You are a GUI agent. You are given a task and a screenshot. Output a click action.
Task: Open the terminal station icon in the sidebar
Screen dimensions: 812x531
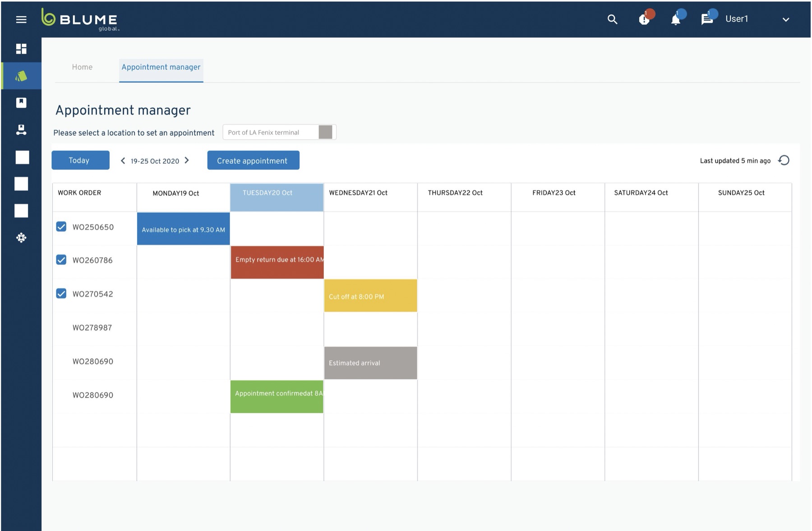point(21,130)
